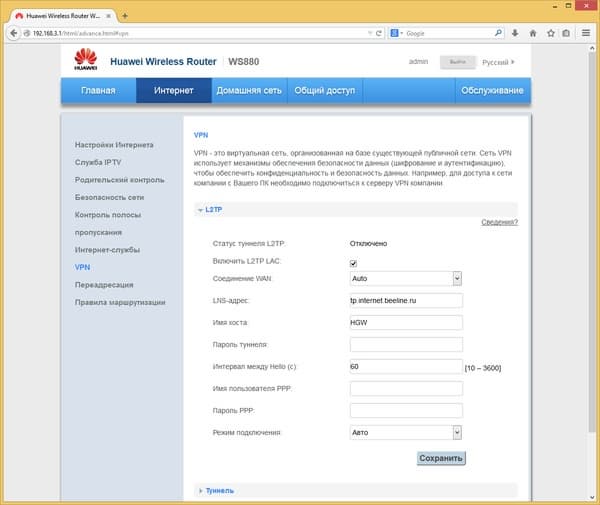Open the Режим подключения dropdown
Screen dimensions: 600x505
click(x=406, y=433)
